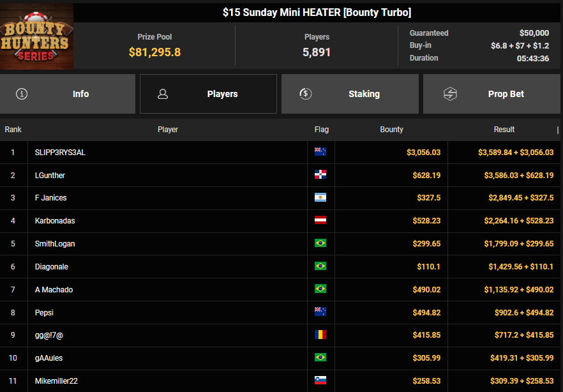
Task: Click the Result column header
Action: point(504,130)
